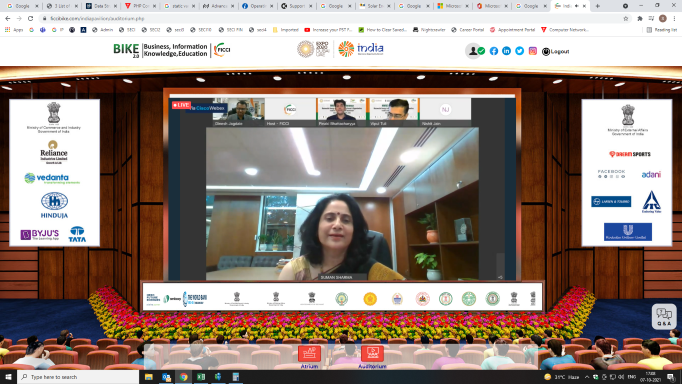
Task: Open the new tab plus button
Action: pos(598,6)
